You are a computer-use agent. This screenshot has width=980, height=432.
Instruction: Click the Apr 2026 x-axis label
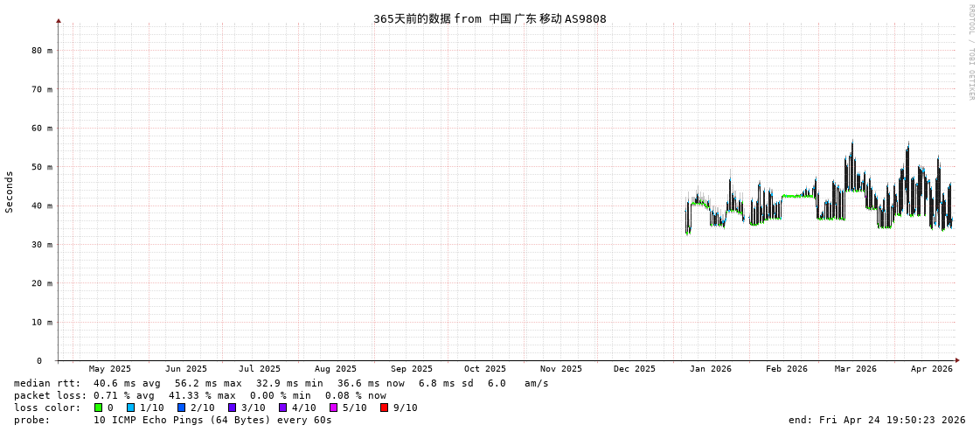coord(931,369)
